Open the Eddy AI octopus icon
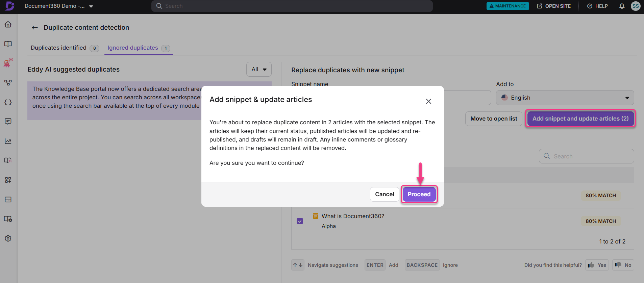The width and height of the screenshot is (644, 283). click(x=8, y=63)
